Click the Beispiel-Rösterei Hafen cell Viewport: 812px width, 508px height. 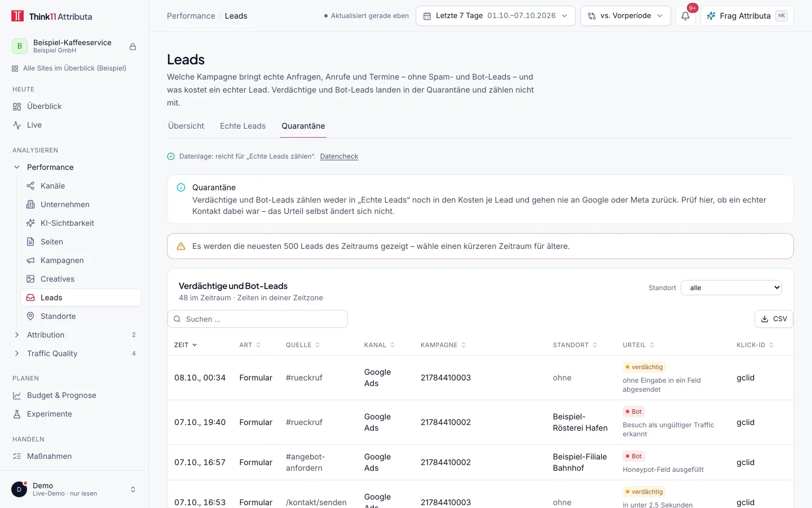pos(580,422)
